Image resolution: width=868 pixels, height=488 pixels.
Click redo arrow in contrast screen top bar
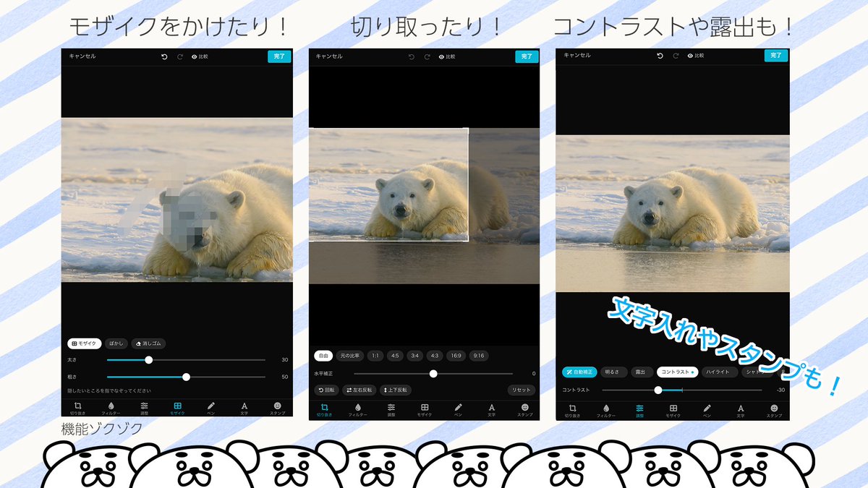[676, 56]
